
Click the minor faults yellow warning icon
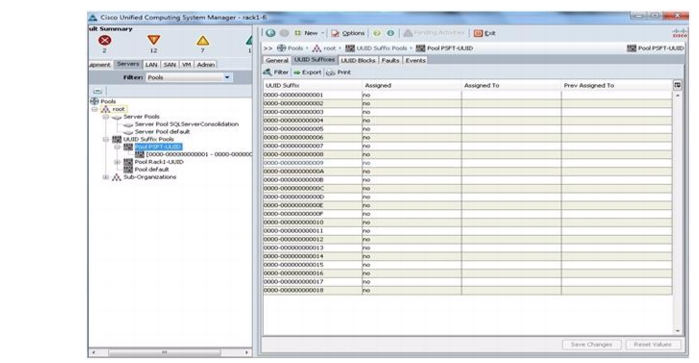click(203, 41)
